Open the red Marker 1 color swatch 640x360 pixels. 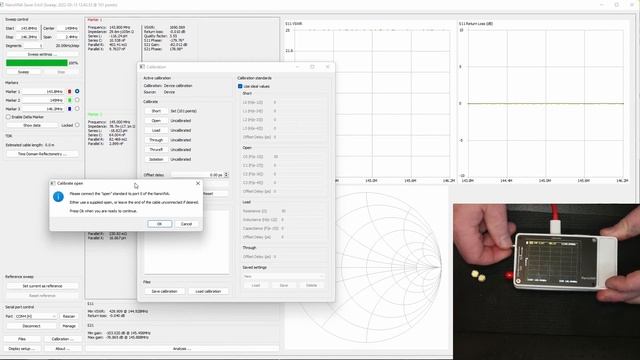70,91
